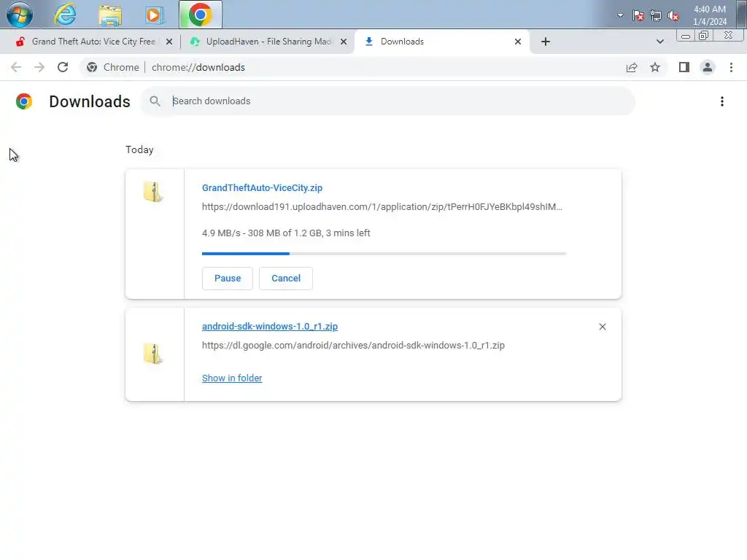747x560 pixels.
Task: Click download speed status text
Action: pos(286,233)
